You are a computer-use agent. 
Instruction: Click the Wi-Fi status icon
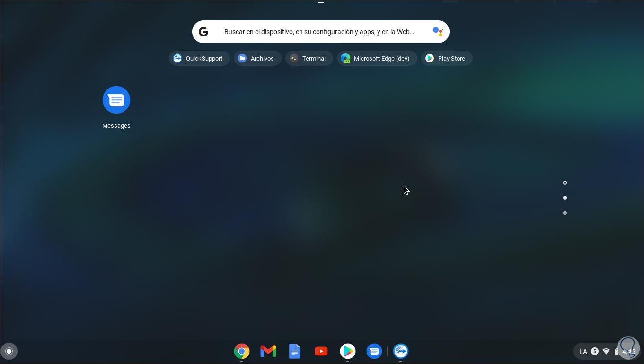pyautogui.click(x=606, y=351)
